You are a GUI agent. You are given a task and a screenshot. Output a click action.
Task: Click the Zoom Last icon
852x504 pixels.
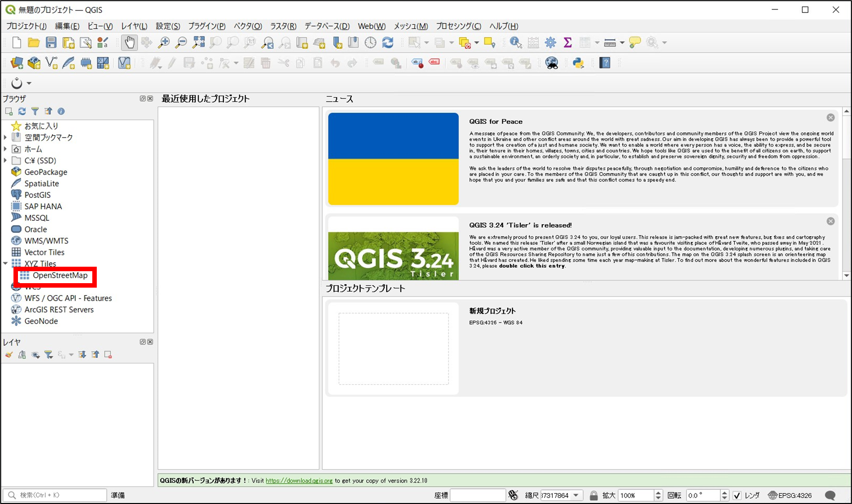pyautogui.click(x=268, y=43)
